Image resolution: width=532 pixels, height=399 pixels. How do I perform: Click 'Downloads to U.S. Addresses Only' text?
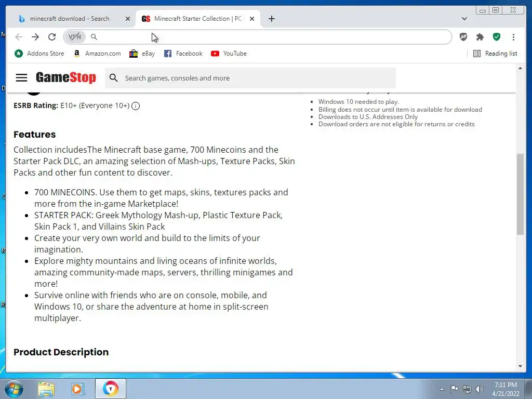pos(368,117)
